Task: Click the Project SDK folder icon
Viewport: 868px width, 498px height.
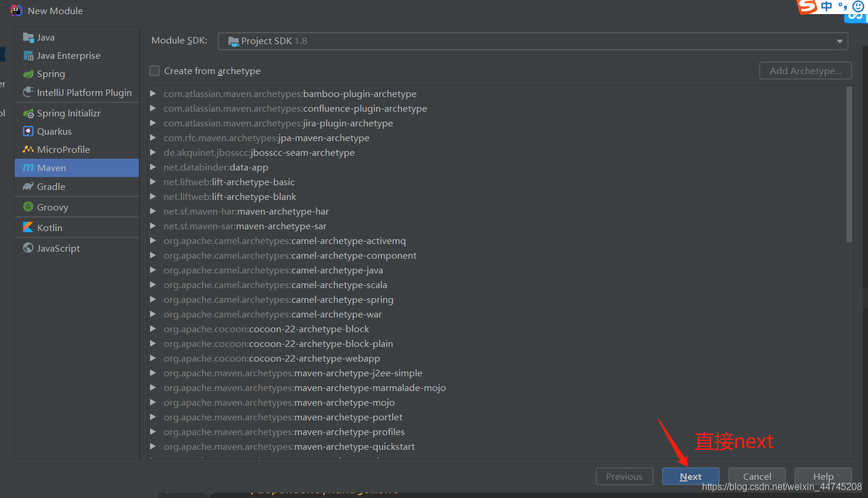Action: click(234, 41)
